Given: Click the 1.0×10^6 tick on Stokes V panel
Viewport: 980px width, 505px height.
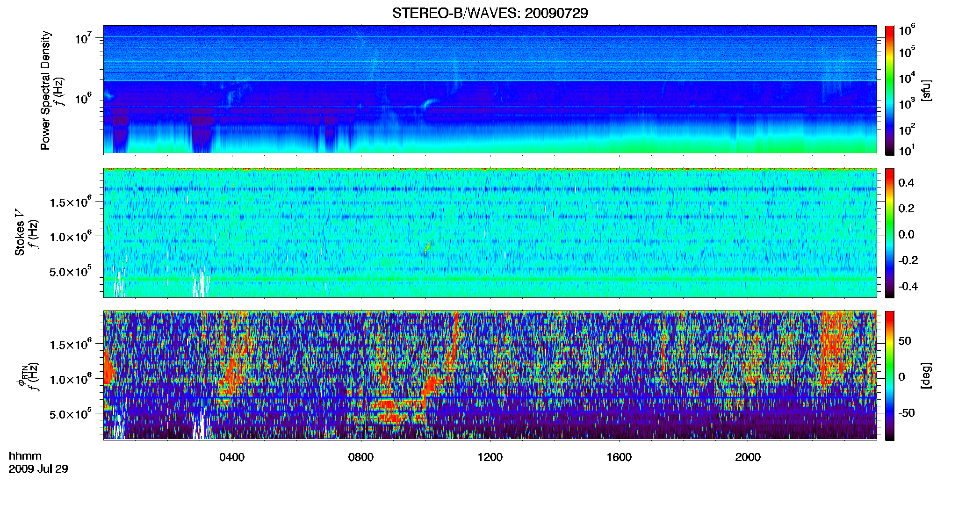Looking at the screenshot, I should (x=71, y=236).
